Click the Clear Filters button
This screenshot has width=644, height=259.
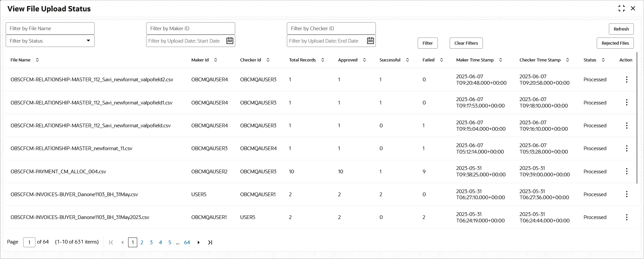(x=466, y=43)
